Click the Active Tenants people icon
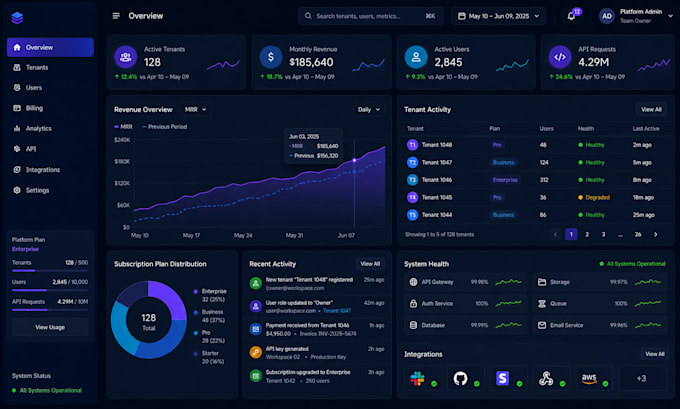Screen dimensions: 680x409 [126, 57]
